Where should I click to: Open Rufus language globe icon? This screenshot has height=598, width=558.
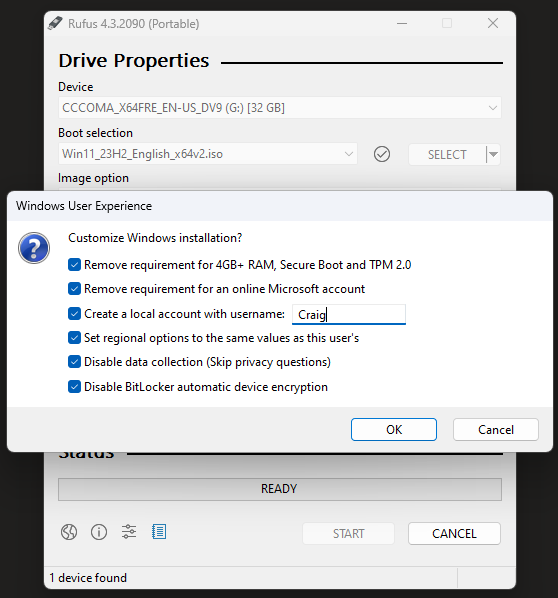(69, 532)
